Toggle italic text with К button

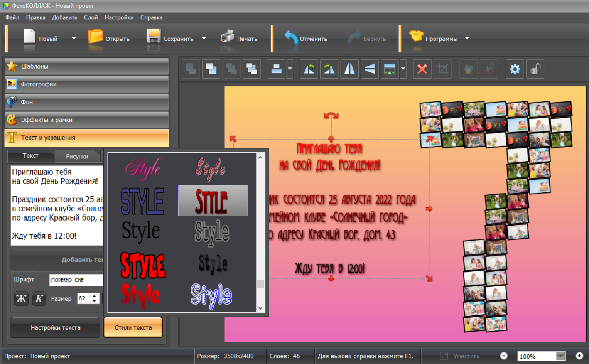click(x=39, y=298)
